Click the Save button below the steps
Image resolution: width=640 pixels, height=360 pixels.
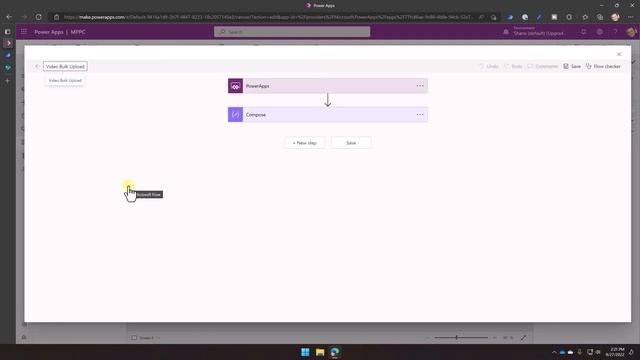351,143
